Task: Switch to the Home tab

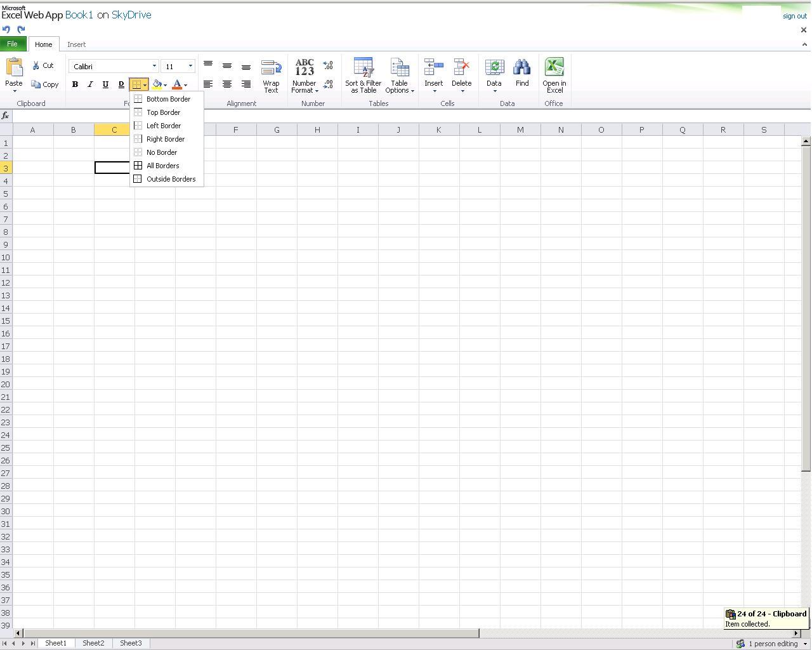Action: (44, 44)
